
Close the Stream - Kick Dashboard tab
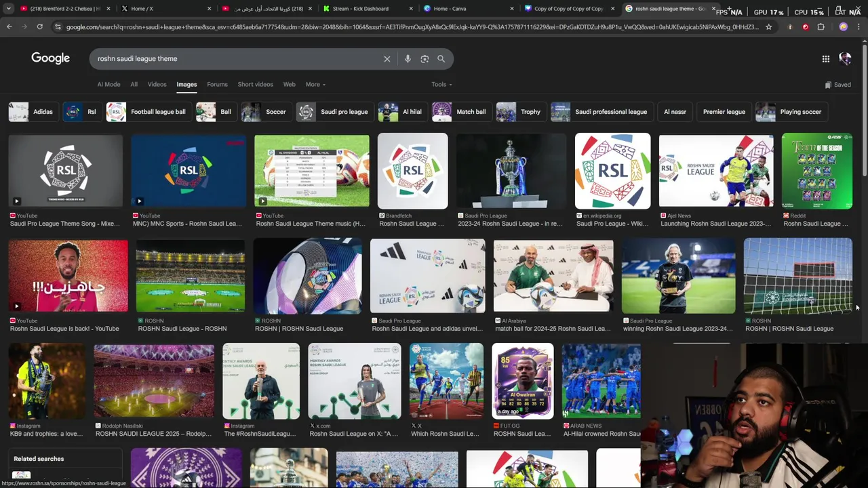click(411, 9)
